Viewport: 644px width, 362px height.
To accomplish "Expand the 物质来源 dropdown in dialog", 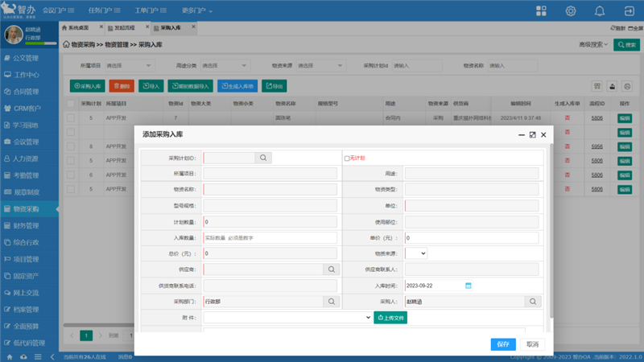I will tap(415, 253).
